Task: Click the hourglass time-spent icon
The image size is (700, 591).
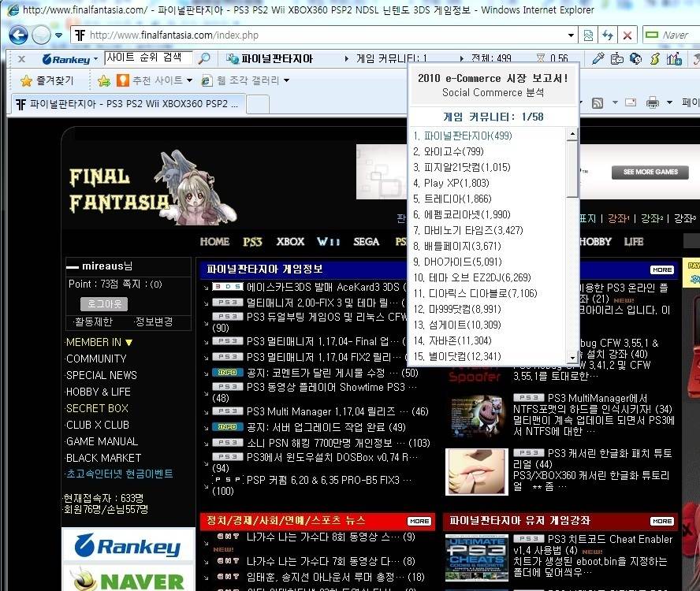Action: tap(541, 58)
